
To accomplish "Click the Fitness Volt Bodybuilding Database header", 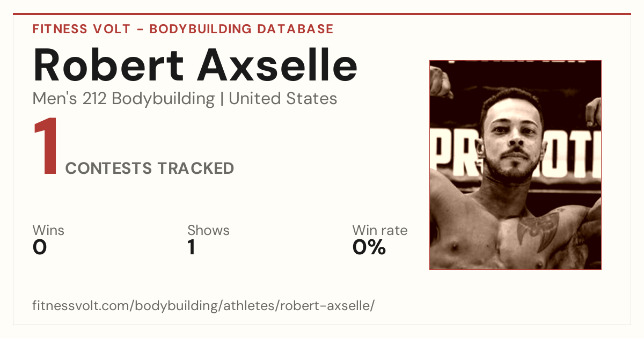I will pyautogui.click(x=183, y=29).
